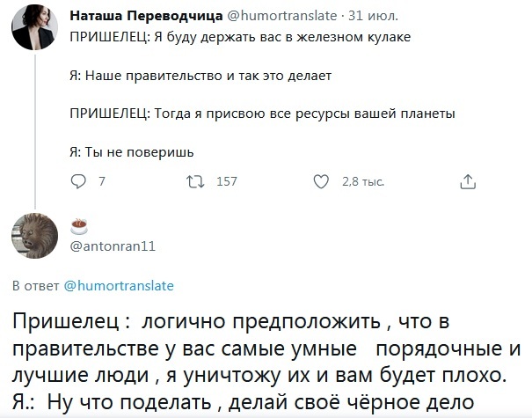This screenshot has height=418, width=532.
Task: Retweet the post using the arrows icon
Action: 196,182
